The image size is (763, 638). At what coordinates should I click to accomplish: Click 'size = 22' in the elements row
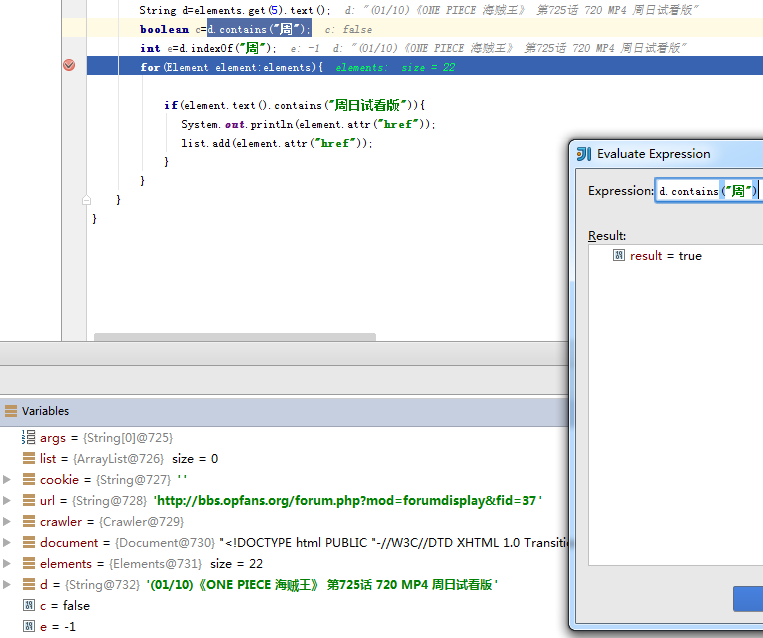236,564
